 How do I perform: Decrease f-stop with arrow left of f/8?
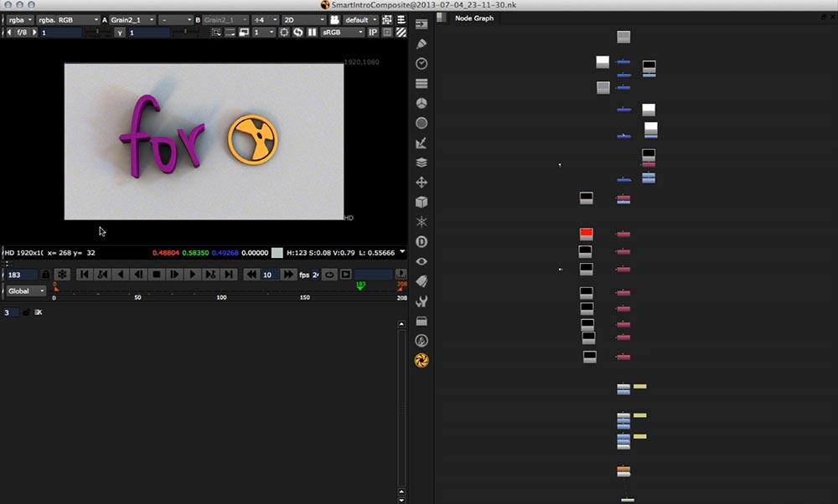point(9,33)
